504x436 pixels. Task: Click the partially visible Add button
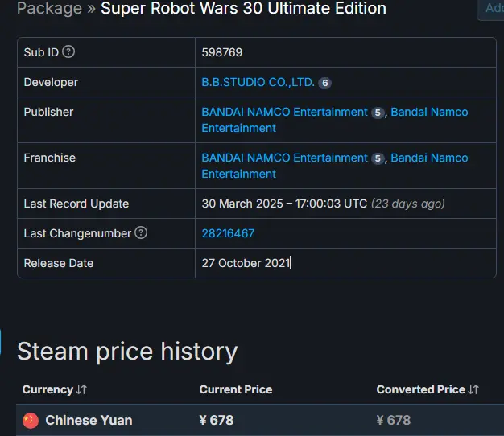491,10
